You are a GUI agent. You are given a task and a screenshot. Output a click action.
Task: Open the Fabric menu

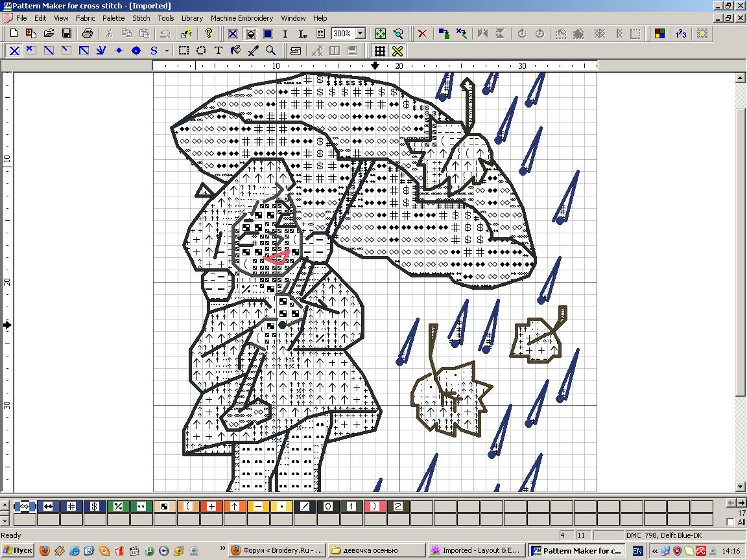click(x=86, y=18)
